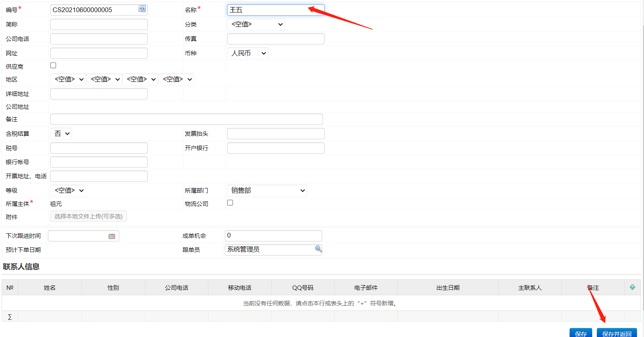Click the refresh icon in the 编号 field
Screen dimensions: 644x337
point(142,9)
